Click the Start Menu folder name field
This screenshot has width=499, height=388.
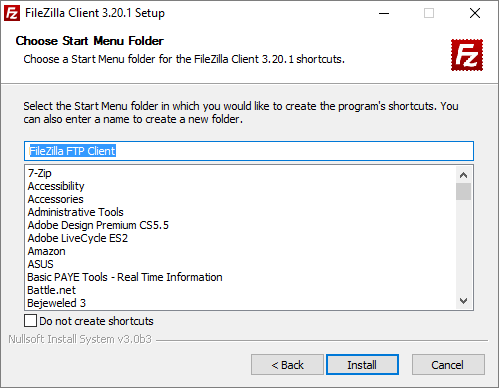tap(249, 151)
